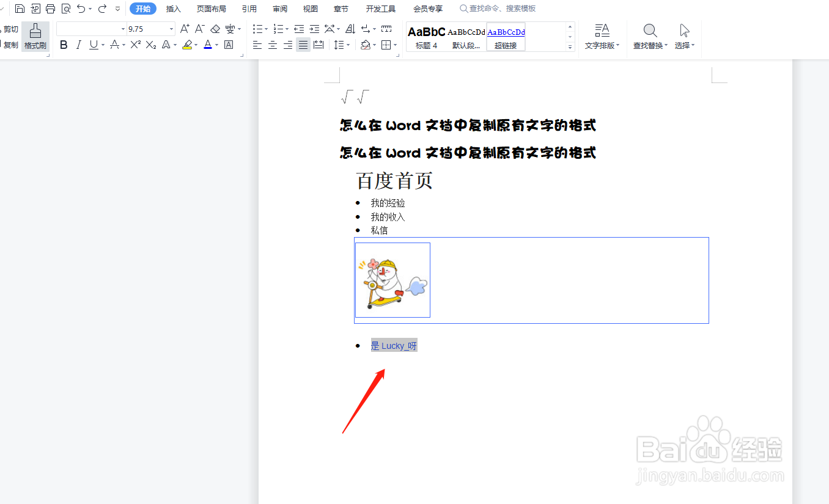Click the search commands field 查找命令
This screenshot has width=829, height=504.
(498, 9)
